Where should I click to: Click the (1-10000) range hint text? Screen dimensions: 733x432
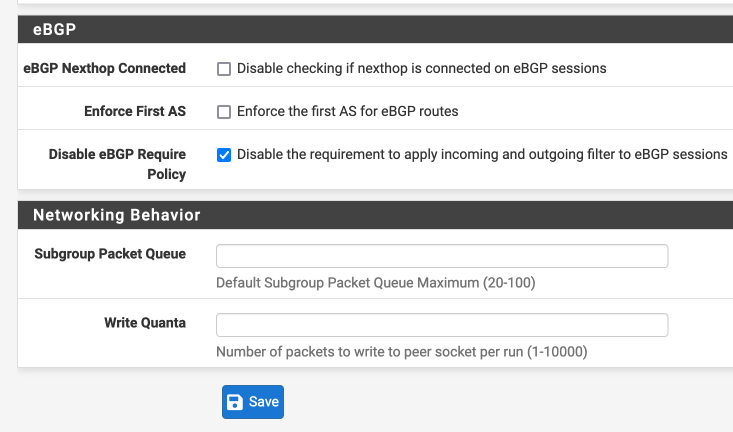pos(557,352)
